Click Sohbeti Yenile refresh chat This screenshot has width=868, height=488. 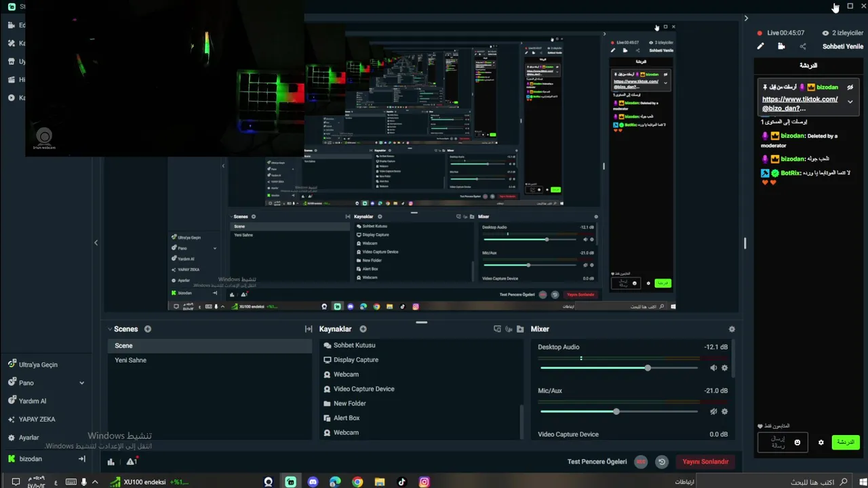[843, 47]
